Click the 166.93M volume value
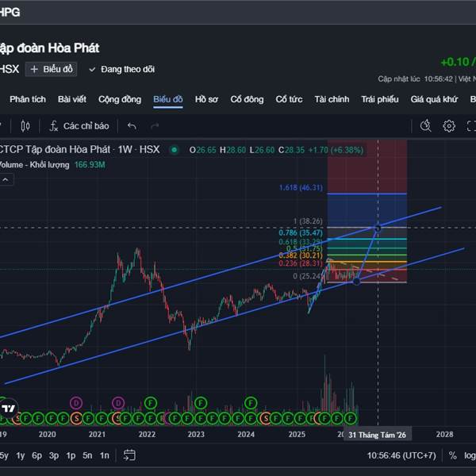Image resolution: width=476 pixels, height=476 pixels. click(x=90, y=165)
